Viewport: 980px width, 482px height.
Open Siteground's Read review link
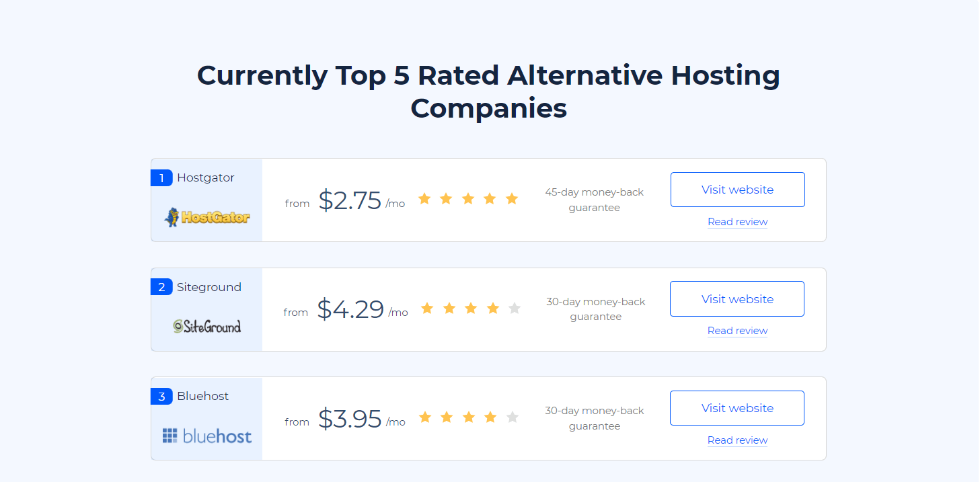(x=737, y=331)
